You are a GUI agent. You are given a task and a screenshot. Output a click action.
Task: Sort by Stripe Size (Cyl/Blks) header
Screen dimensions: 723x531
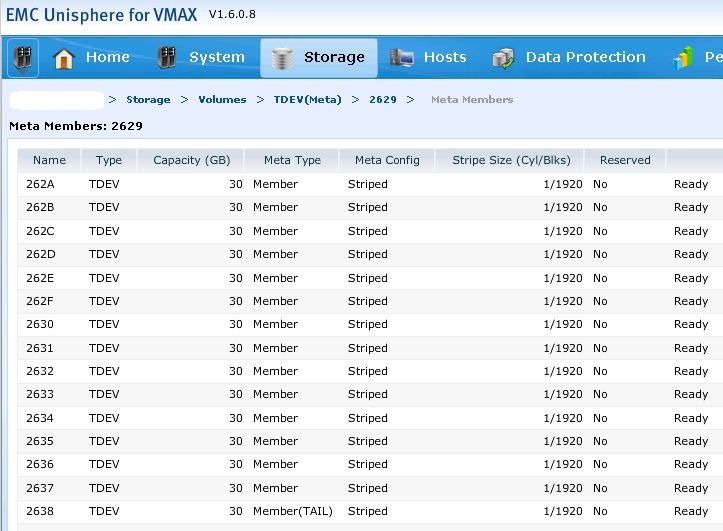point(511,160)
